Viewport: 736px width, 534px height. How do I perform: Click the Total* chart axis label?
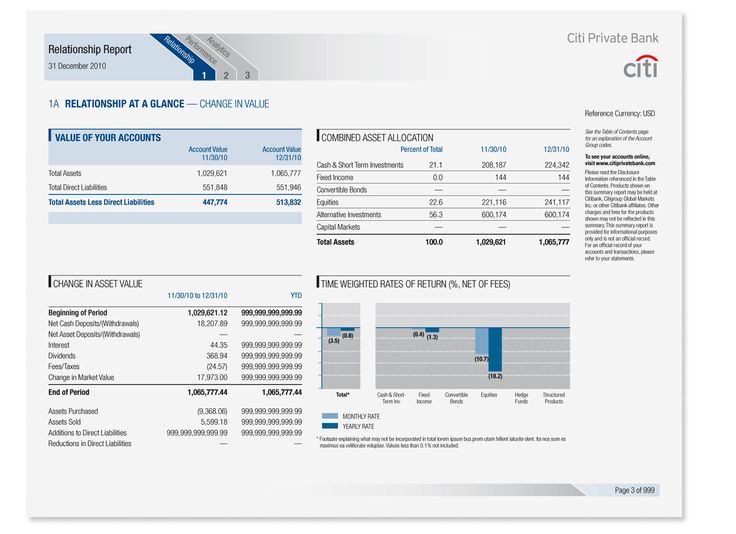click(x=343, y=395)
